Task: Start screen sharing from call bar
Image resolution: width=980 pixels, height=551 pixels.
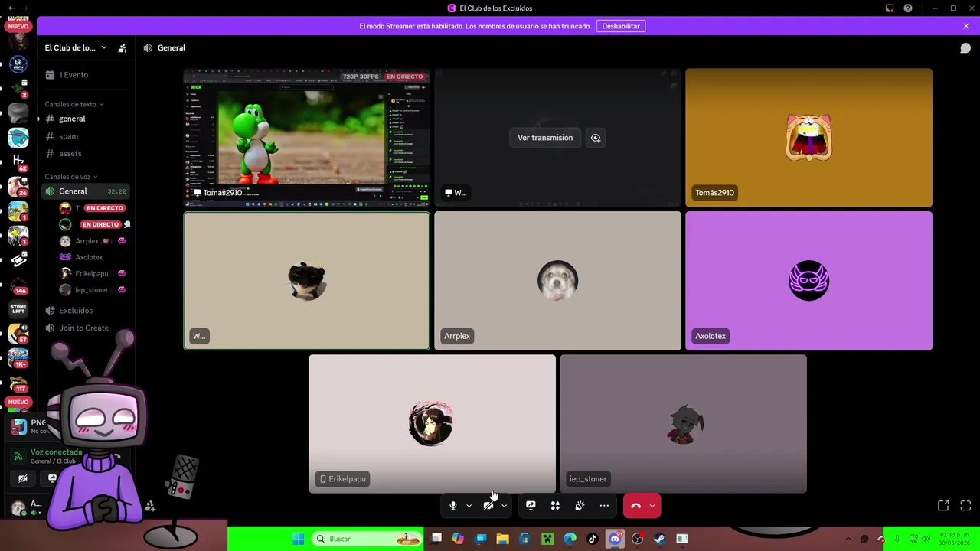Action: point(531,506)
